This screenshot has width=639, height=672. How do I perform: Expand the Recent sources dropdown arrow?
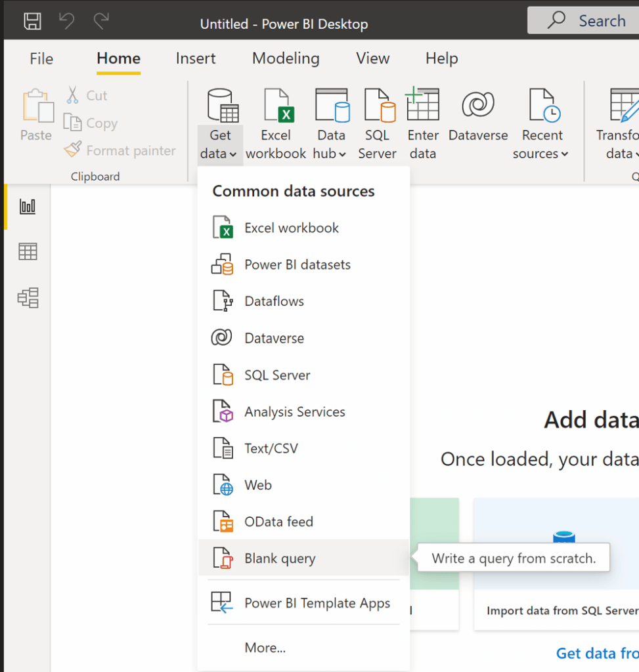[565, 154]
